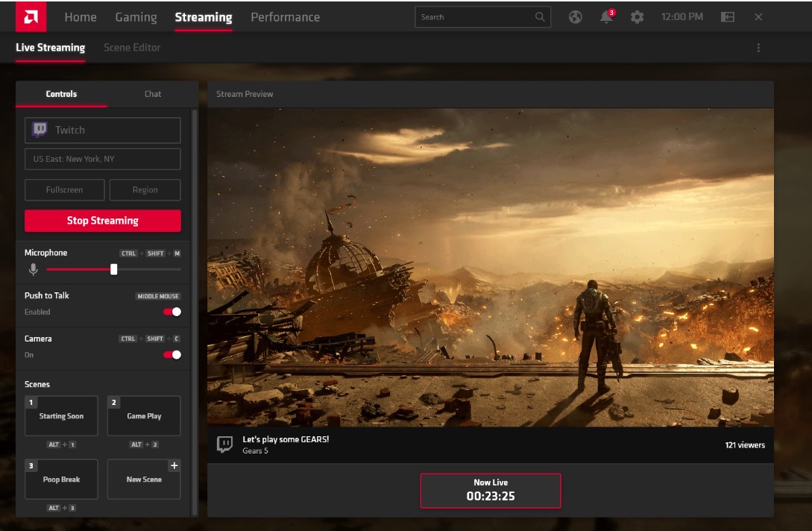Open the three-dot more options menu
This screenshot has height=531, width=812.
point(758,48)
